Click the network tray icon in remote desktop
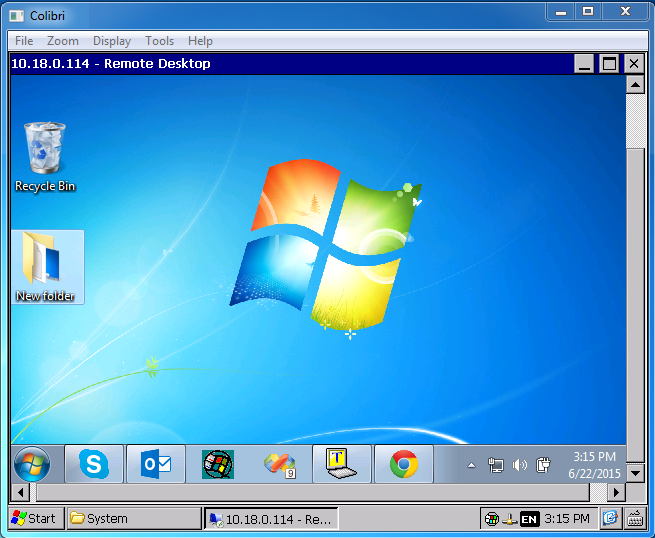 [x=496, y=465]
